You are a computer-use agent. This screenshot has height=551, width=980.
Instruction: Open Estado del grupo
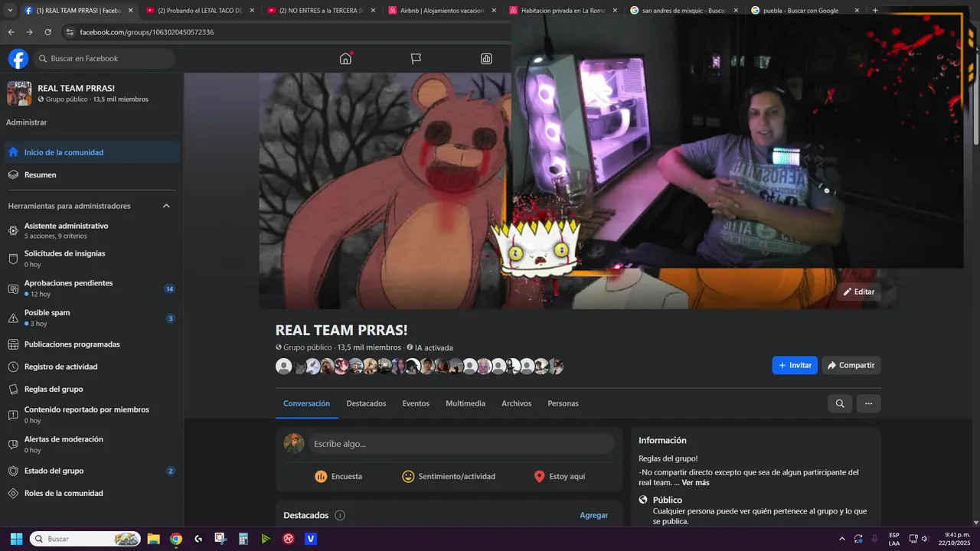click(x=92, y=471)
